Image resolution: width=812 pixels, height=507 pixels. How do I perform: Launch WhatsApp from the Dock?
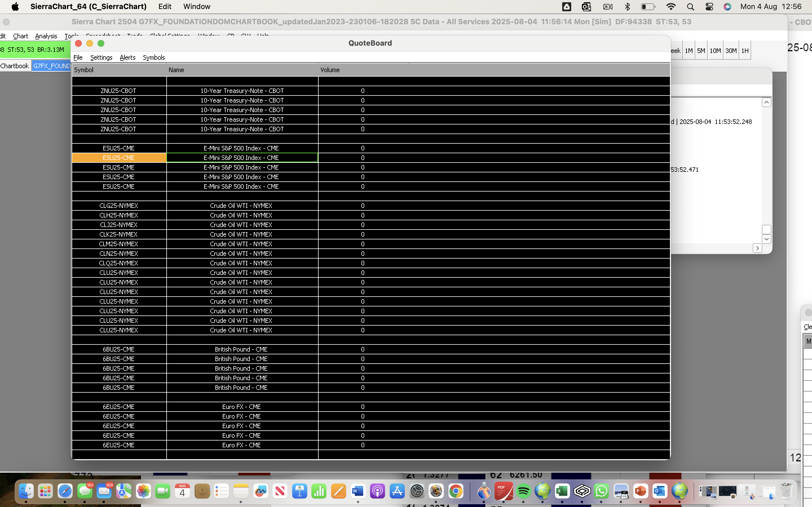(601, 492)
